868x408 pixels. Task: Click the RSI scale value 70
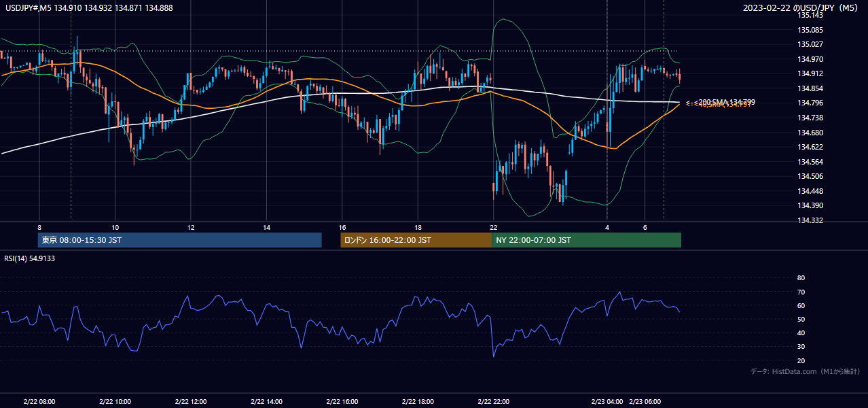[801, 292]
